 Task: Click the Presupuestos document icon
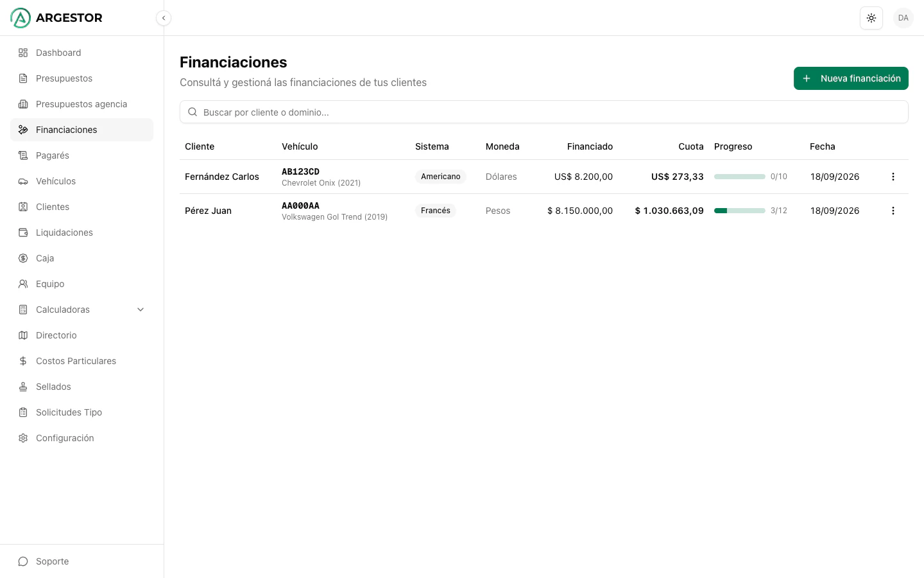(23, 78)
